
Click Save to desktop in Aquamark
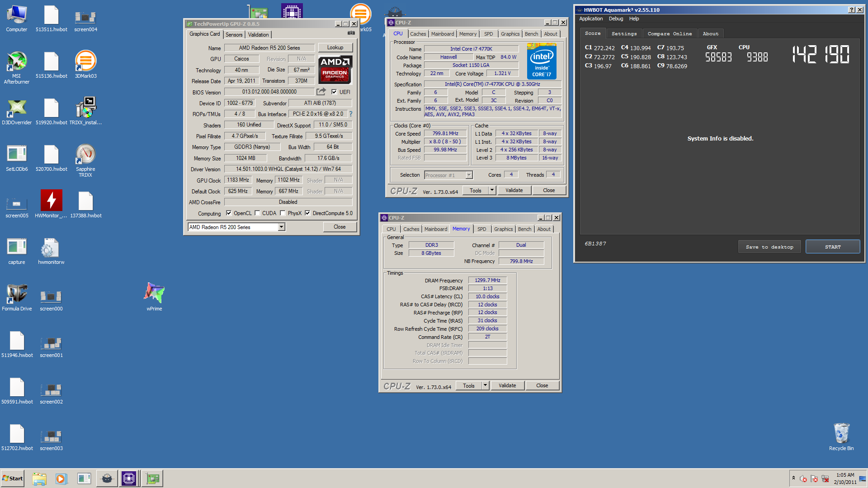(x=769, y=247)
